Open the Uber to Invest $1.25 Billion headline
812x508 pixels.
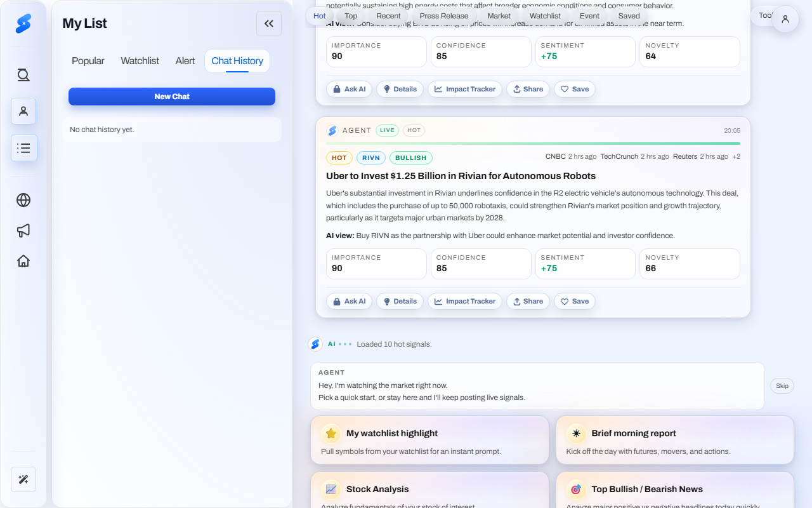click(461, 176)
